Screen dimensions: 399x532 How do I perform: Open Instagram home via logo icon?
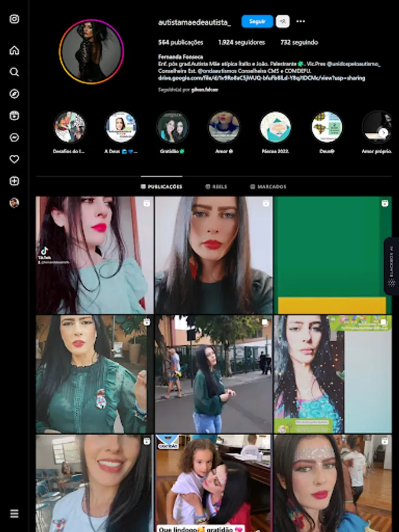tap(14, 19)
